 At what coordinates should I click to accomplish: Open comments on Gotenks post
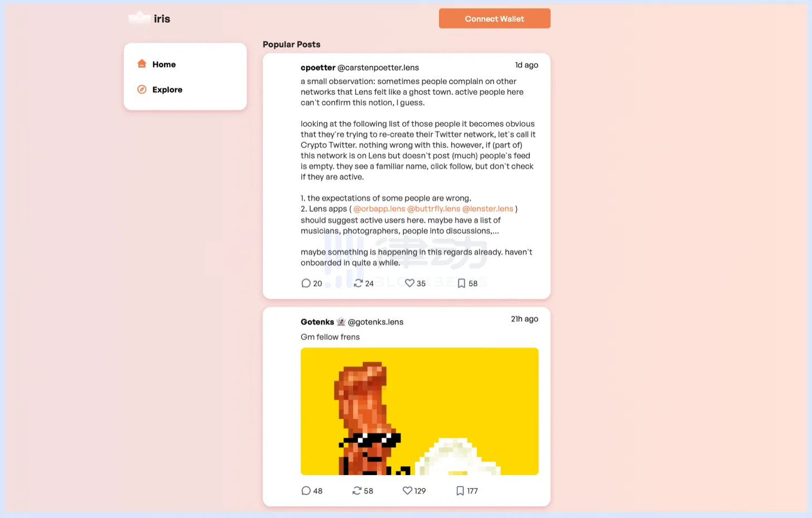click(306, 491)
